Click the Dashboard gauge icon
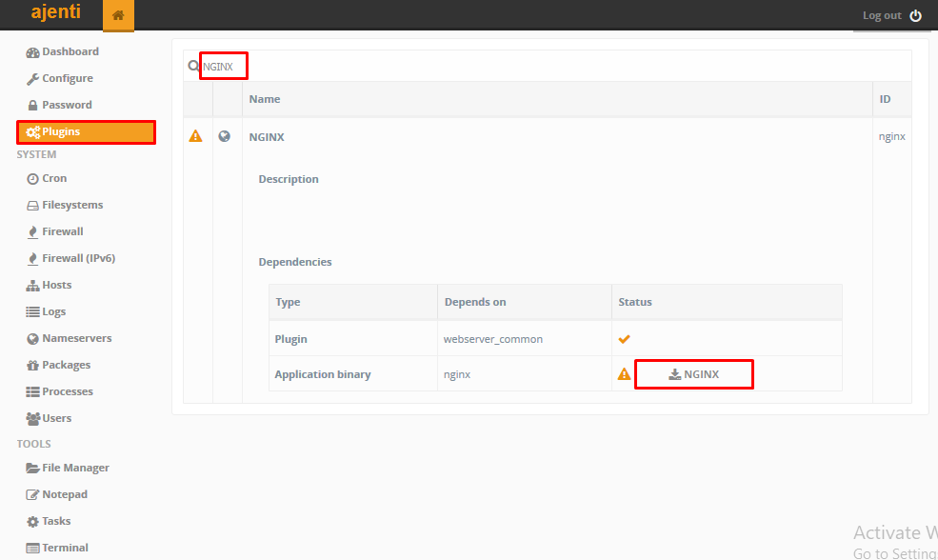Screen dimensions: 938x560 [x=32, y=52]
